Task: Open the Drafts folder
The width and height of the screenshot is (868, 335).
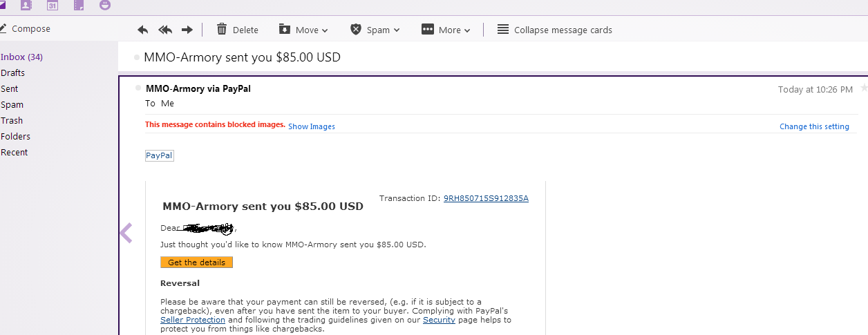Action: (x=12, y=73)
